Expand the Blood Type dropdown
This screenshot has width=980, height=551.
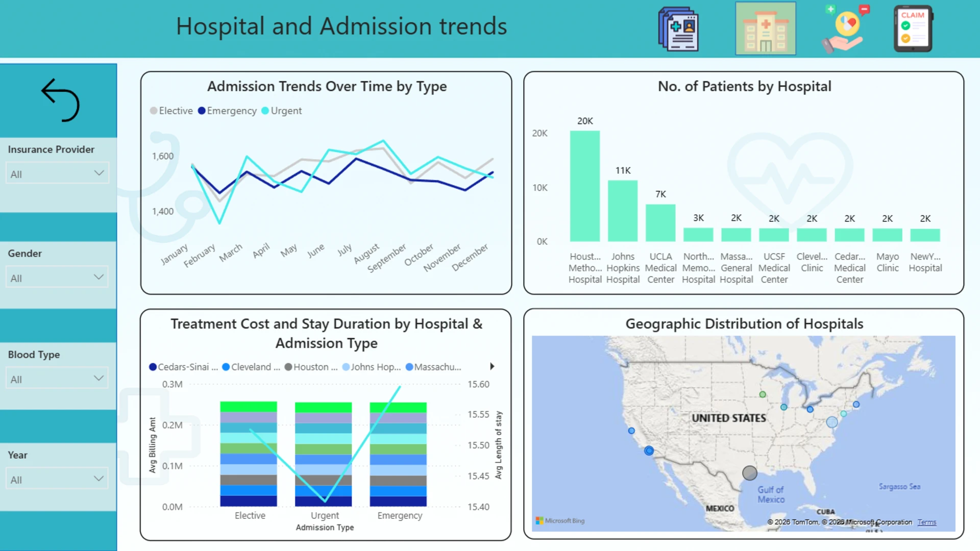coord(57,379)
